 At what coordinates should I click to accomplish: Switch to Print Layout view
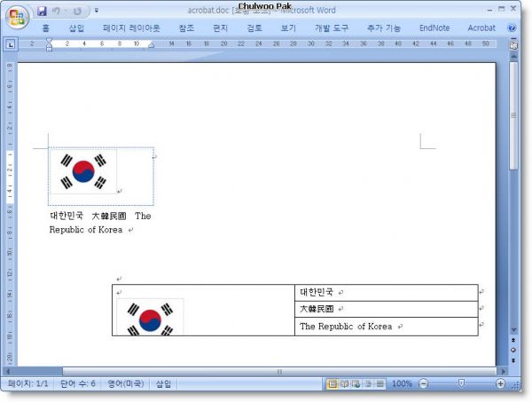click(x=332, y=384)
